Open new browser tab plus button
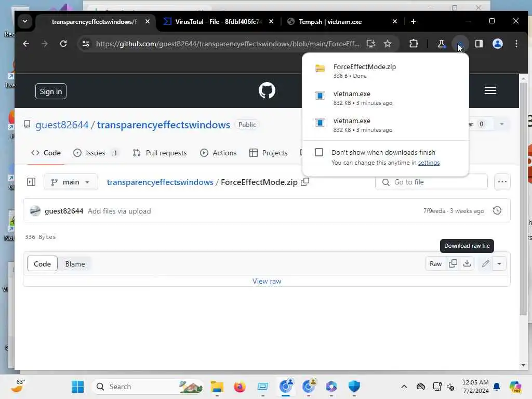The height and width of the screenshot is (399, 532). pyautogui.click(x=413, y=21)
